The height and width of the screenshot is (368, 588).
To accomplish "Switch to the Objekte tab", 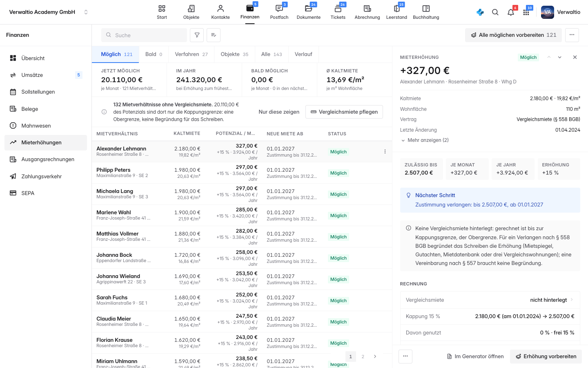I will pyautogui.click(x=234, y=54).
